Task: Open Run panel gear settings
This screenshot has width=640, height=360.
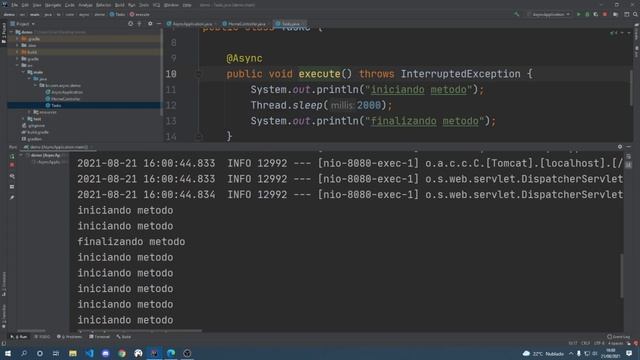Action: pos(620,147)
